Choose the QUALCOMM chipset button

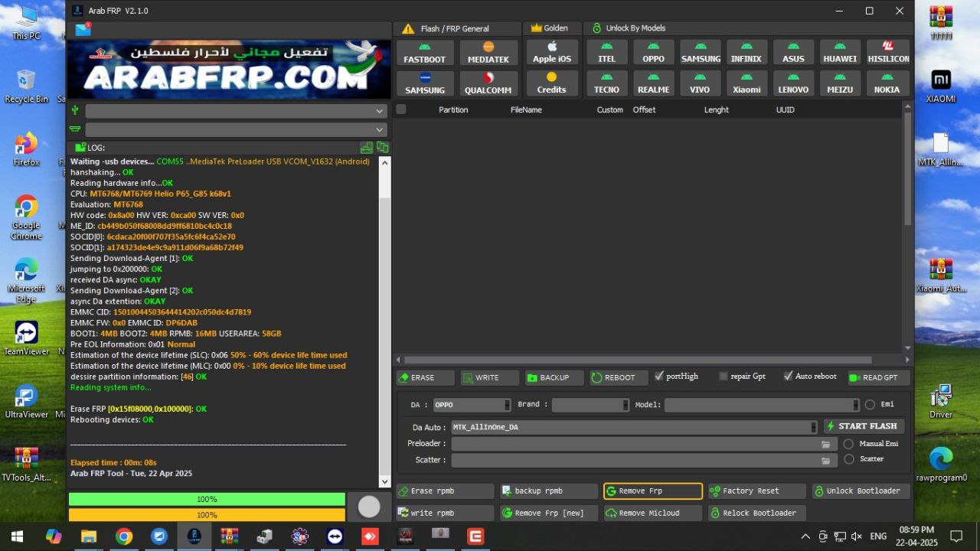tap(488, 83)
